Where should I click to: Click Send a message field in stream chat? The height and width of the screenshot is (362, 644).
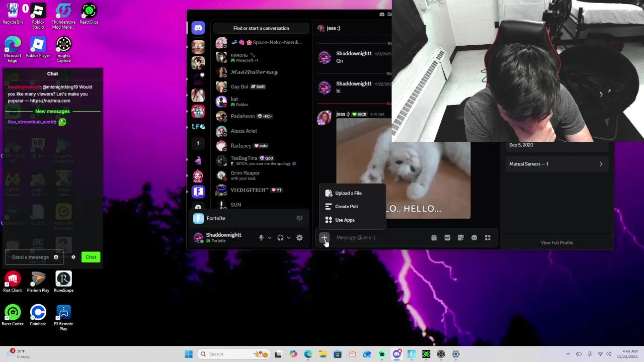[x=30, y=257]
